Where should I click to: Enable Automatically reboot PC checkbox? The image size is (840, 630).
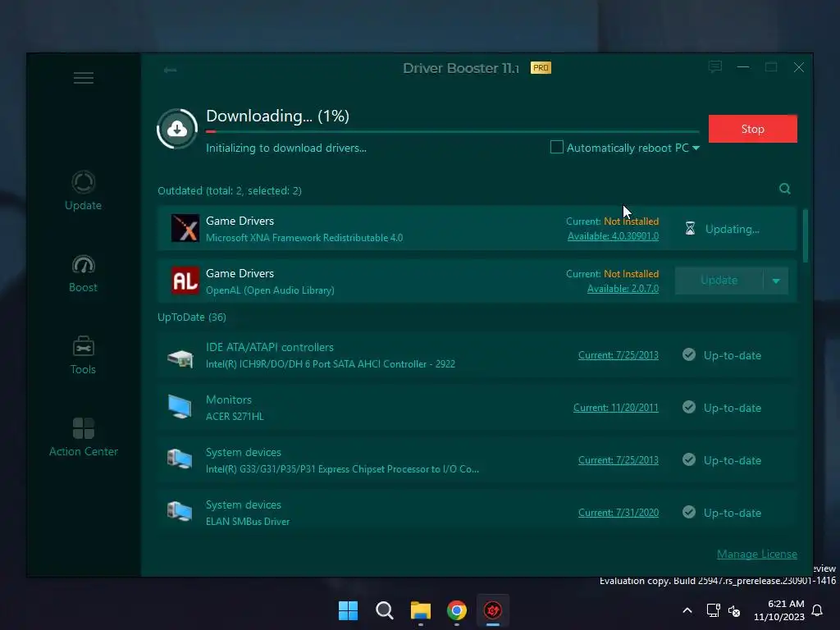pyautogui.click(x=557, y=147)
